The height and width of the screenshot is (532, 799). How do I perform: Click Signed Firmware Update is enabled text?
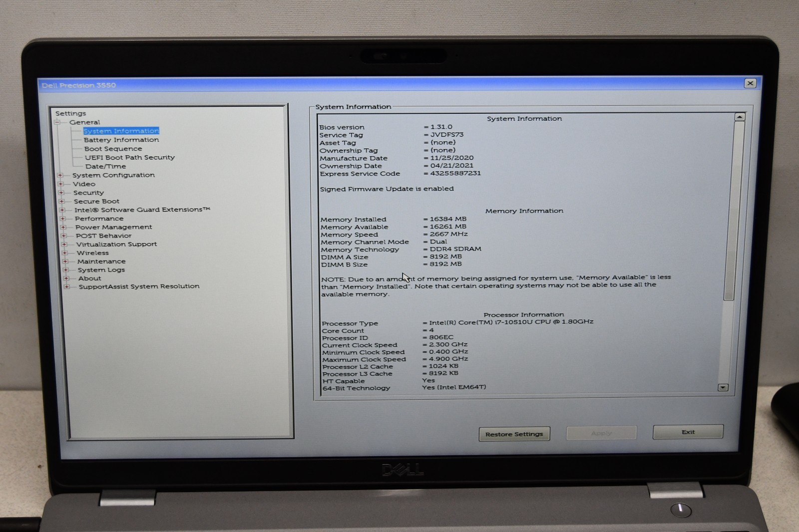pos(387,189)
